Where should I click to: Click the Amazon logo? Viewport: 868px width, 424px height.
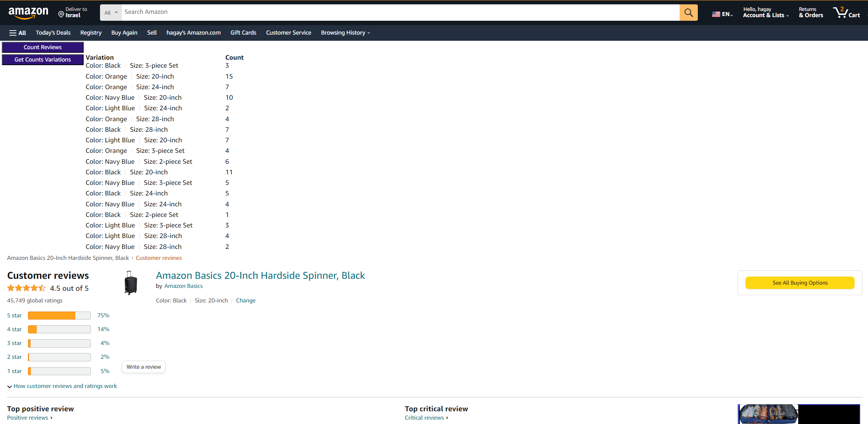click(x=28, y=13)
